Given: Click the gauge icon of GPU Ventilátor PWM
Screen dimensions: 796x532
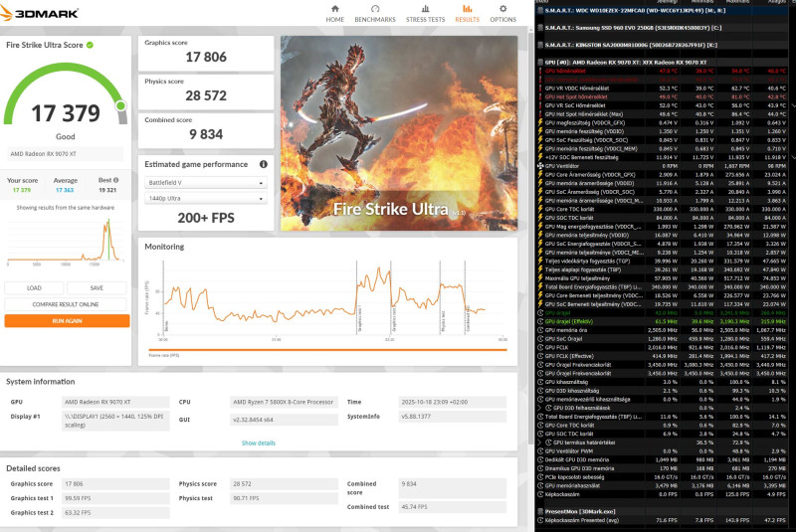Looking at the screenshot, I should click(x=540, y=450).
